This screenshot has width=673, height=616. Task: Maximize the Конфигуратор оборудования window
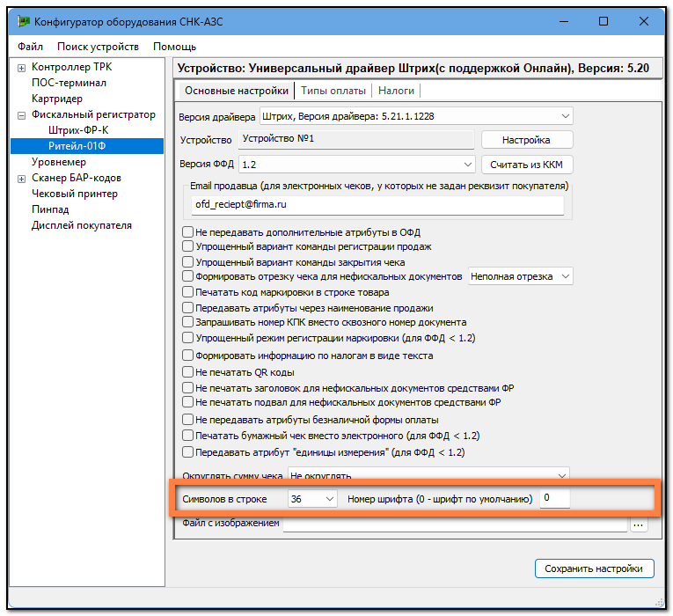click(604, 21)
